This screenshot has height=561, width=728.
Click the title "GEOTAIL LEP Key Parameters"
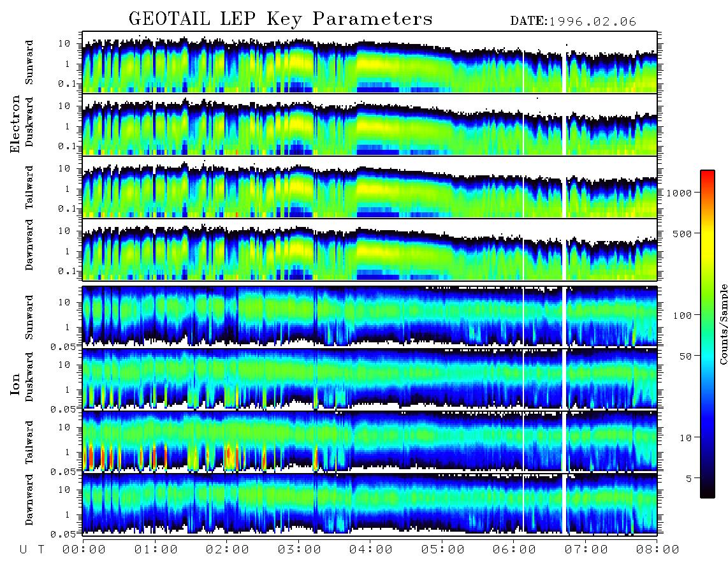point(280,19)
